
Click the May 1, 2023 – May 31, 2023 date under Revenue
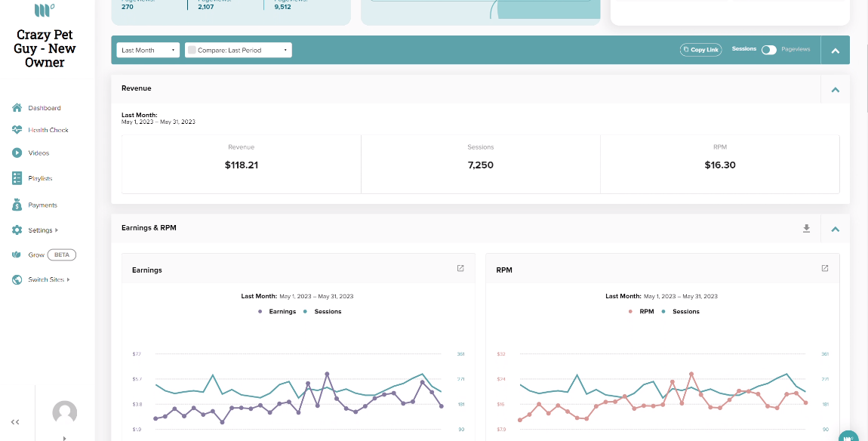[x=159, y=122]
